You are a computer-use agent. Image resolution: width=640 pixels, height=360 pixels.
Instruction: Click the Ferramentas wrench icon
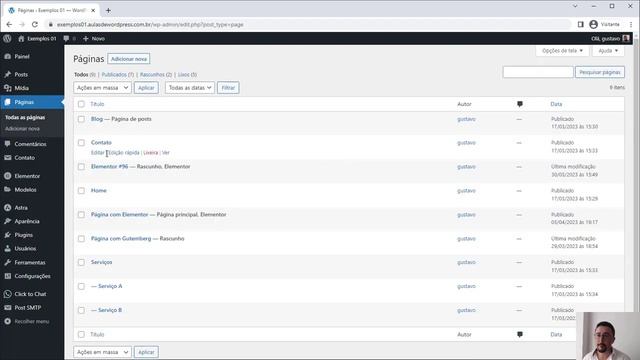tap(8, 262)
